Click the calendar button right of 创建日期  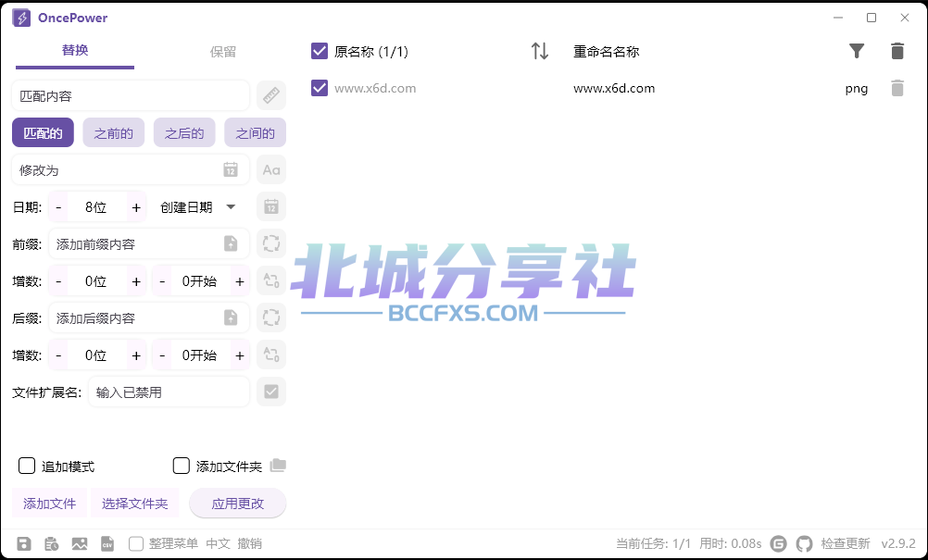click(x=271, y=207)
